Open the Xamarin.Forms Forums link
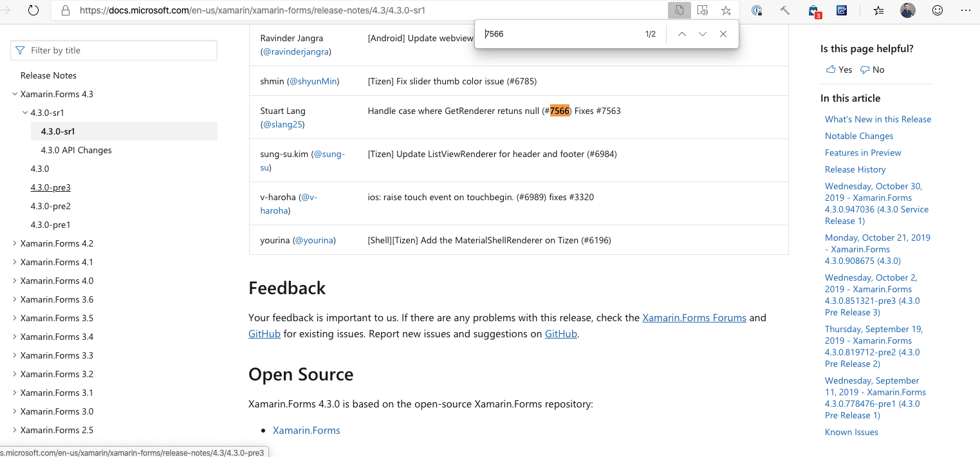The image size is (980, 457). [x=694, y=317]
